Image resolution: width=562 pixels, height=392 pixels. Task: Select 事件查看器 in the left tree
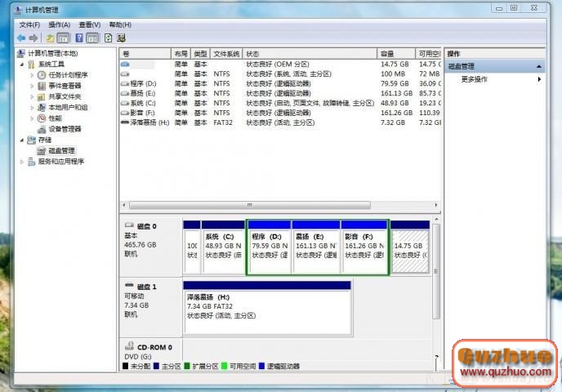pyautogui.click(x=64, y=86)
